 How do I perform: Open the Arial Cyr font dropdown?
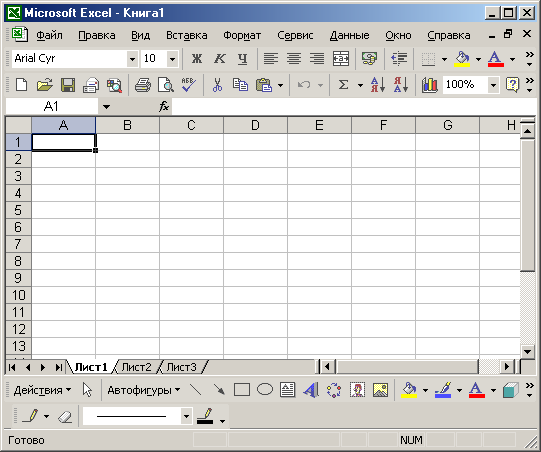click(x=132, y=59)
